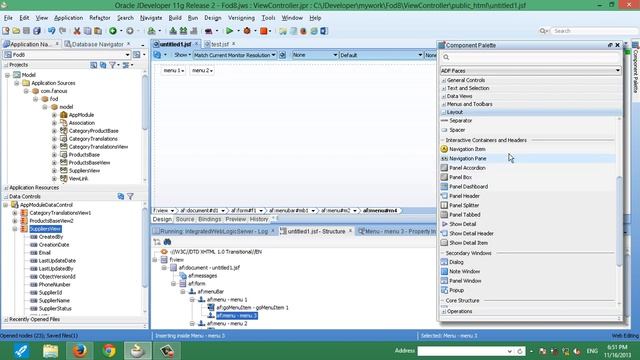
Task: Select SupplierName attribute in Data Controls
Action: (x=54, y=301)
